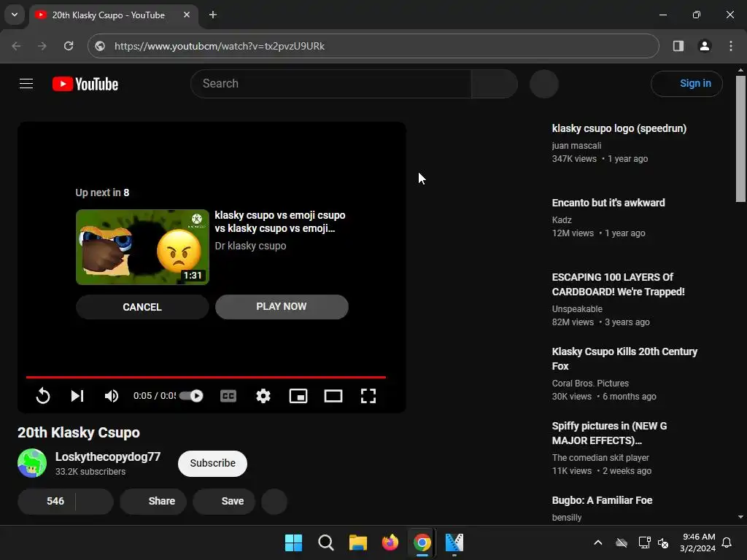Like the video showing 546
747x560 pixels.
tap(47, 502)
